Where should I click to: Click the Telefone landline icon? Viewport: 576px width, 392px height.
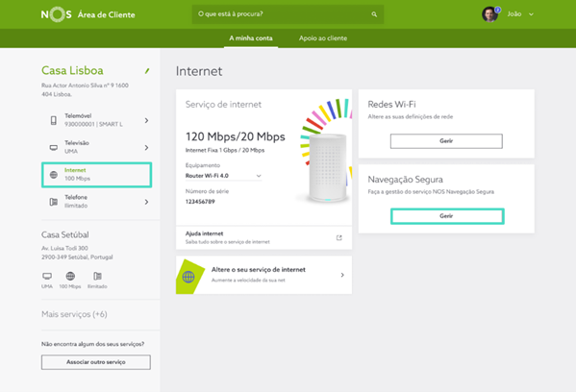[54, 202]
